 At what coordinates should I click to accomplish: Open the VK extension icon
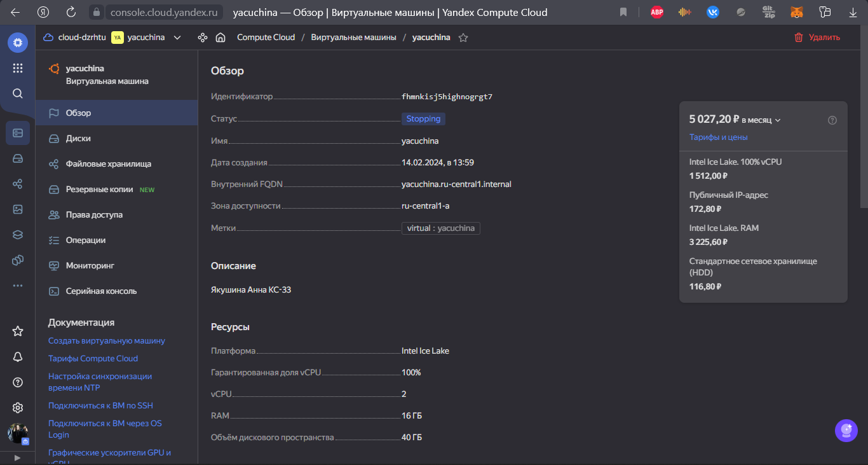tap(712, 12)
